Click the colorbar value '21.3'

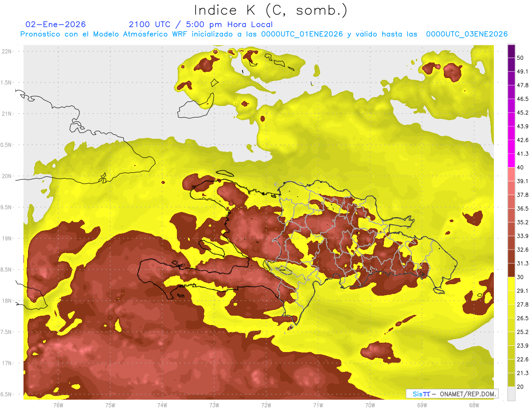523,373
